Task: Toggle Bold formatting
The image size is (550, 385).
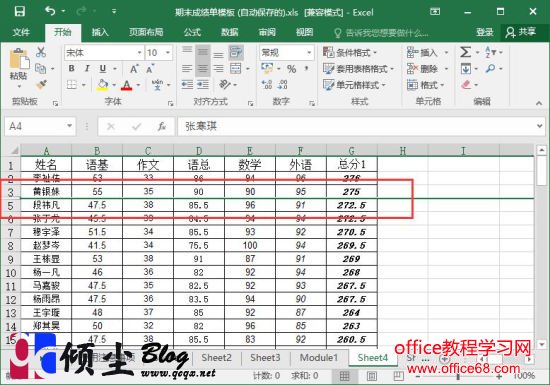Action: [72, 68]
